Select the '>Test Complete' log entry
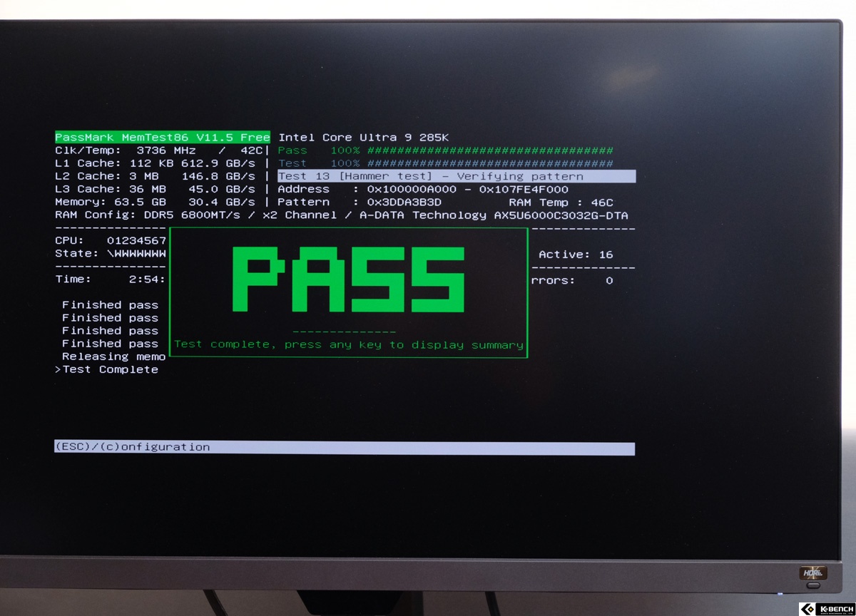This screenshot has width=856, height=616. [107, 369]
